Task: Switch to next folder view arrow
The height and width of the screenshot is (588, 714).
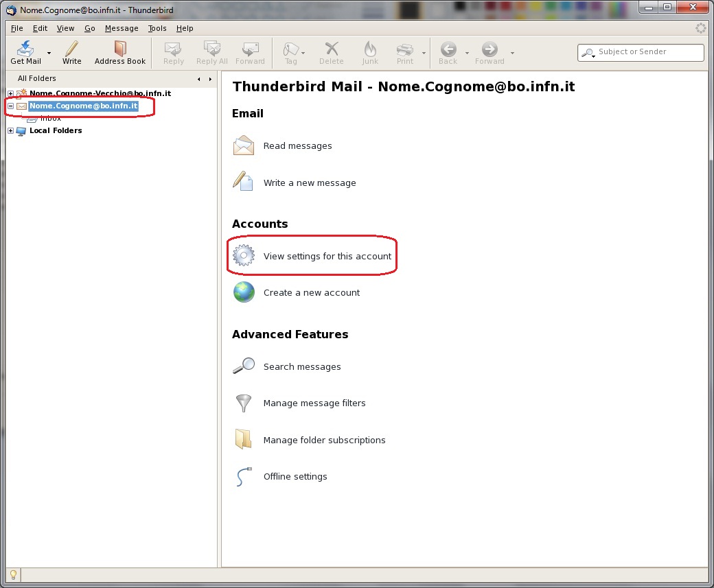Action: click(x=210, y=79)
